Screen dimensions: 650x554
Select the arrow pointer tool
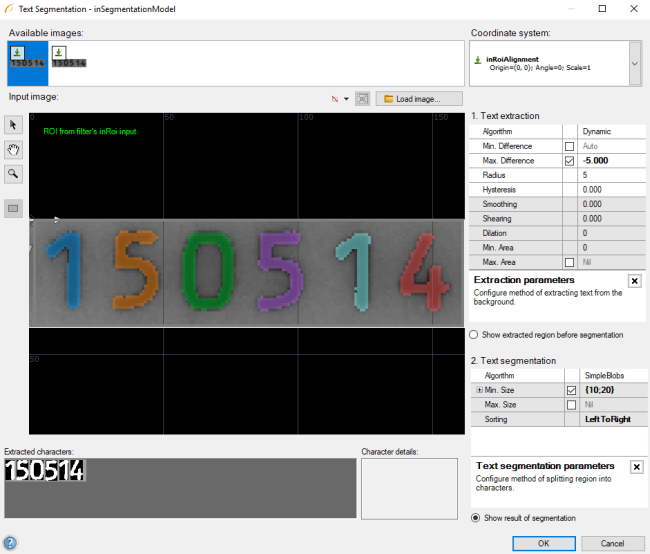pyautogui.click(x=14, y=125)
